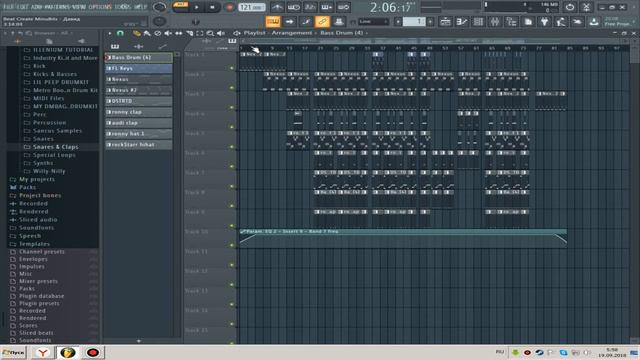This screenshot has width=640, height=360.
Task: Toggle pattern/song mode switch
Action: point(180,7)
